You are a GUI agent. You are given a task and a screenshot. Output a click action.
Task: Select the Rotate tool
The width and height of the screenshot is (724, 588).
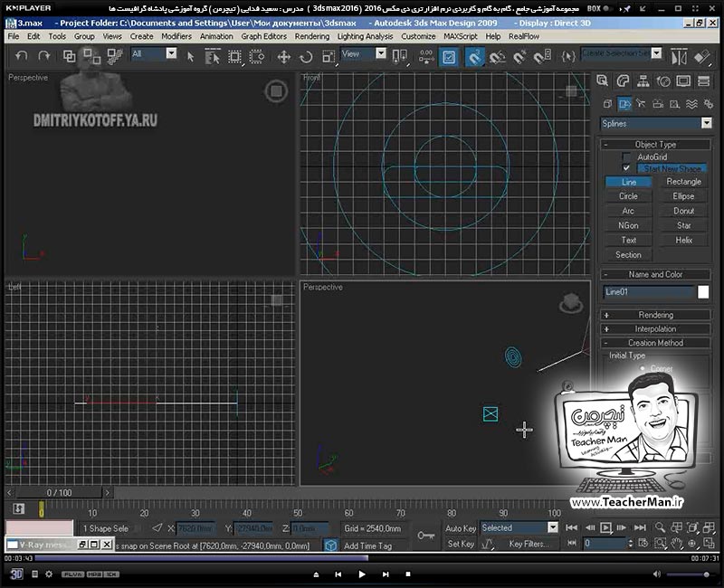(x=306, y=57)
